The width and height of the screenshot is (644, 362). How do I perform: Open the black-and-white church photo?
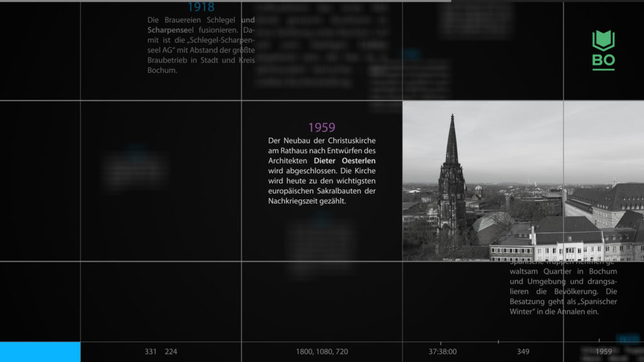pyautogui.click(x=523, y=181)
